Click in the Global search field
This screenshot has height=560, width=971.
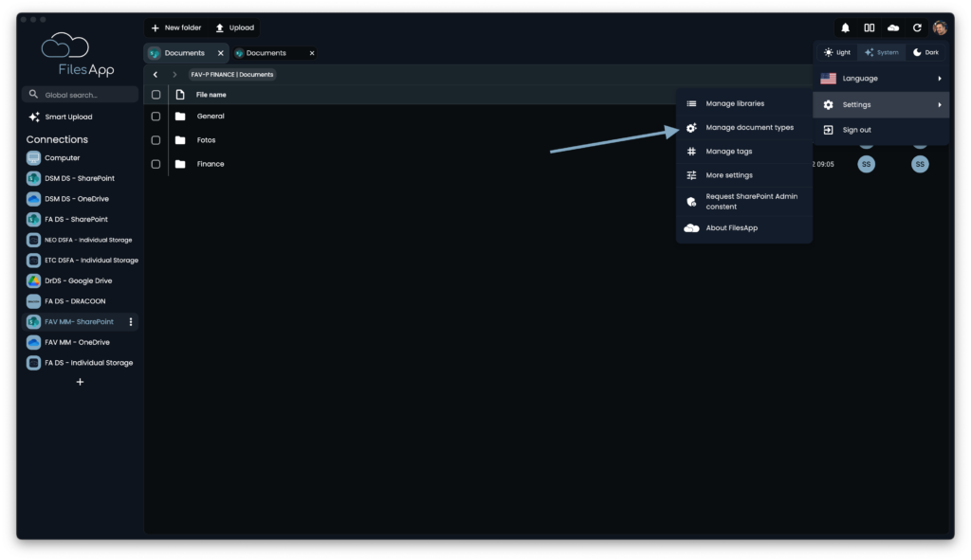[x=80, y=95]
